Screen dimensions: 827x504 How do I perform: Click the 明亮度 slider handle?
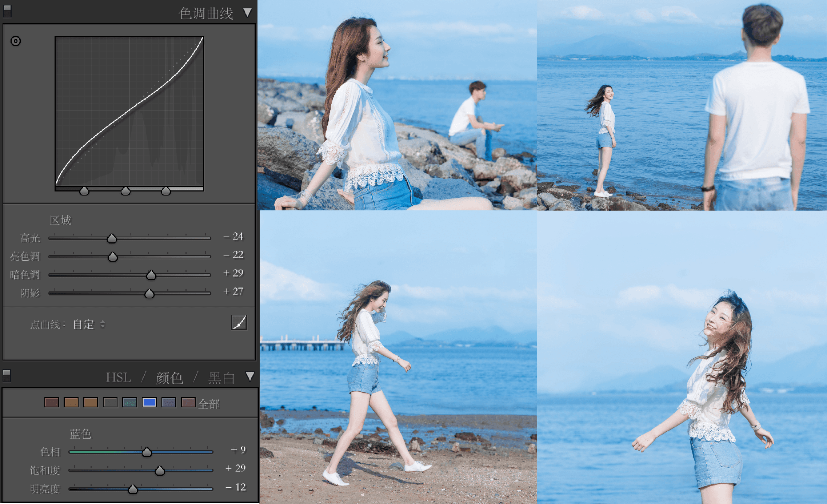tap(133, 489)
